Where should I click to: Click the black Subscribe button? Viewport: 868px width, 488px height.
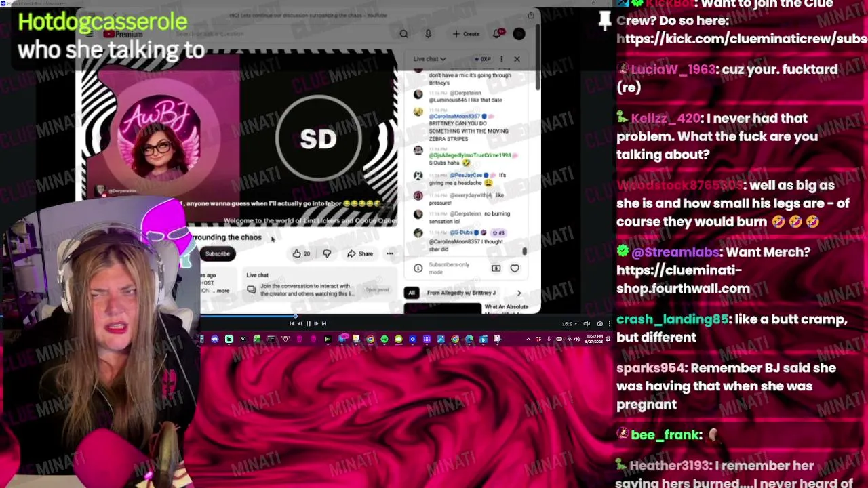[x=217, y=253]
